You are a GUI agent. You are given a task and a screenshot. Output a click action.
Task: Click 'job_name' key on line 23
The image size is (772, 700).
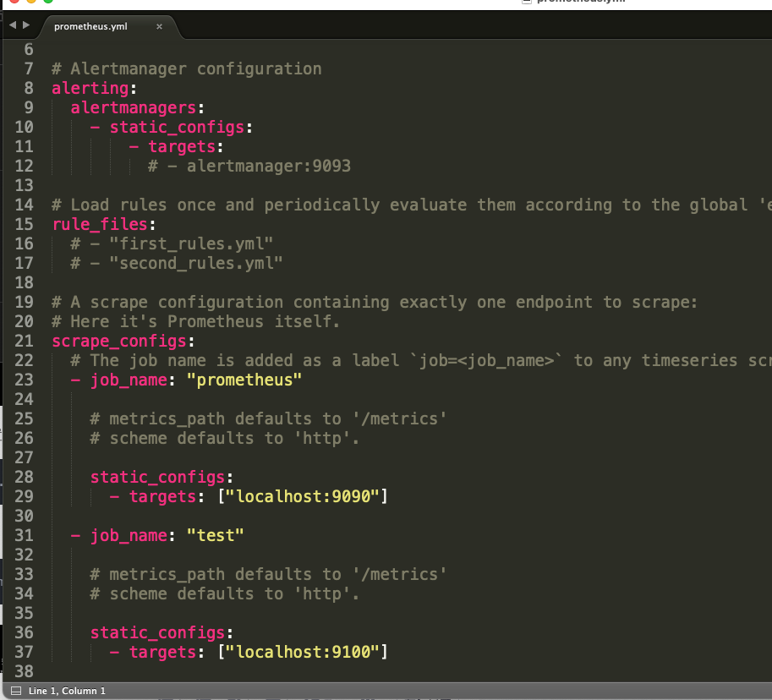pos(129,380)
